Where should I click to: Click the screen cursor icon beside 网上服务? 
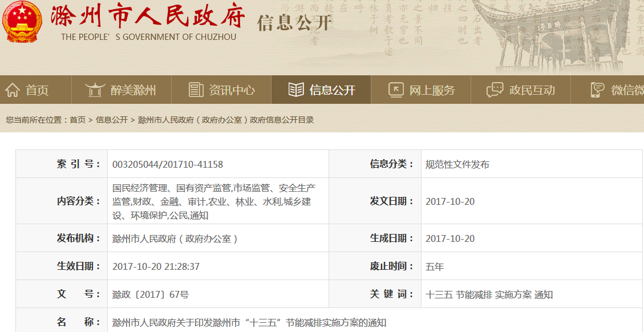click(x=396, y=90)
